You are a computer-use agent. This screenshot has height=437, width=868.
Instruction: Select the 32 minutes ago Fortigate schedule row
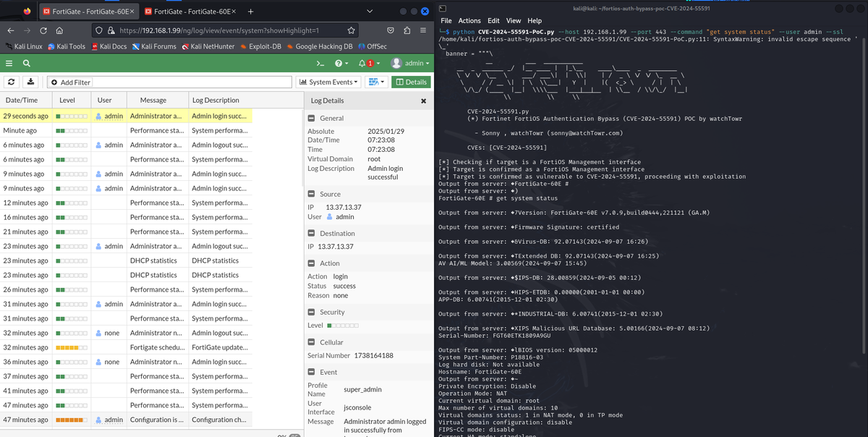coord(126,347)
